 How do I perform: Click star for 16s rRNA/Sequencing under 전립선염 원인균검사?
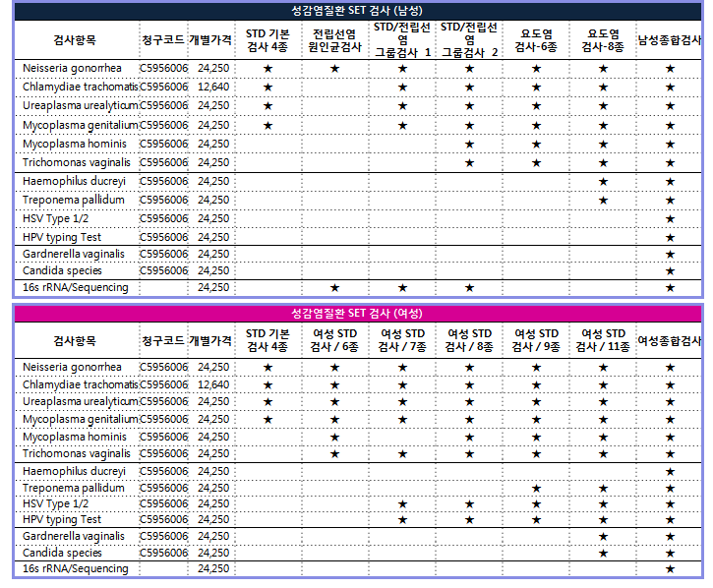click(334, 288)
